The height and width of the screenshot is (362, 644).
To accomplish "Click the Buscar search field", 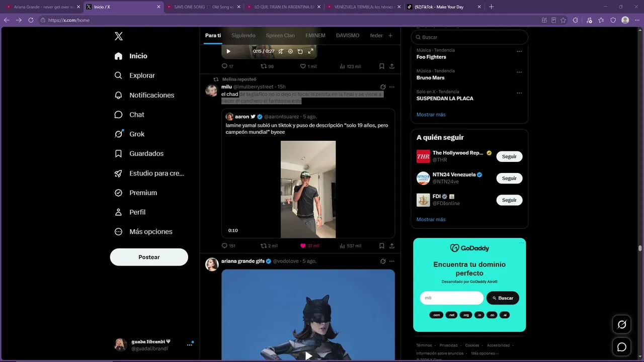I will pyautogui.click(x=469, y=37).
